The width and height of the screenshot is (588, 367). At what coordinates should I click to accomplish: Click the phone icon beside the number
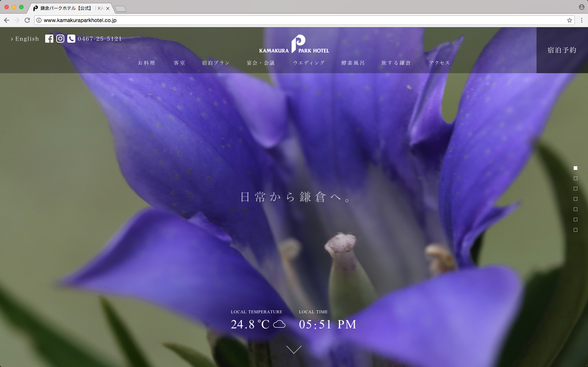pyautogui.click(x=71, y=39)
